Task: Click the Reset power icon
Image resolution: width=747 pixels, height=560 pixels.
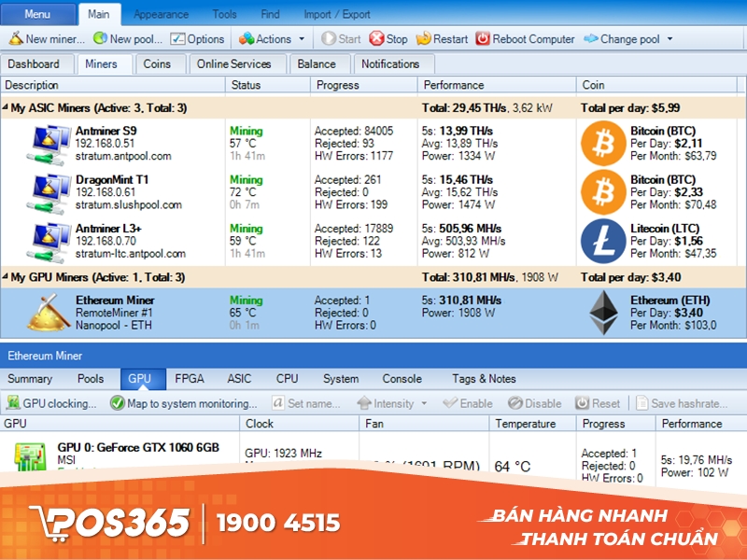Action: click(582, 403)
